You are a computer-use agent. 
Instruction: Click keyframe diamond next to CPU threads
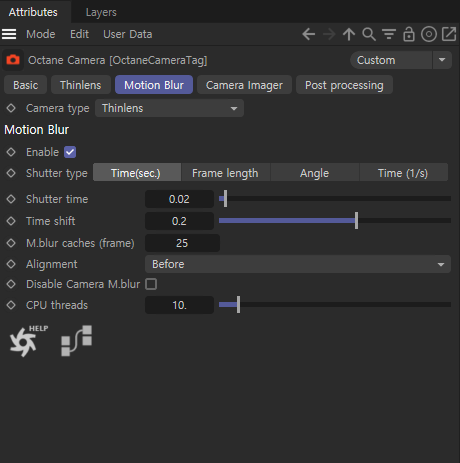pyautogui.click(x=11, y=305)
